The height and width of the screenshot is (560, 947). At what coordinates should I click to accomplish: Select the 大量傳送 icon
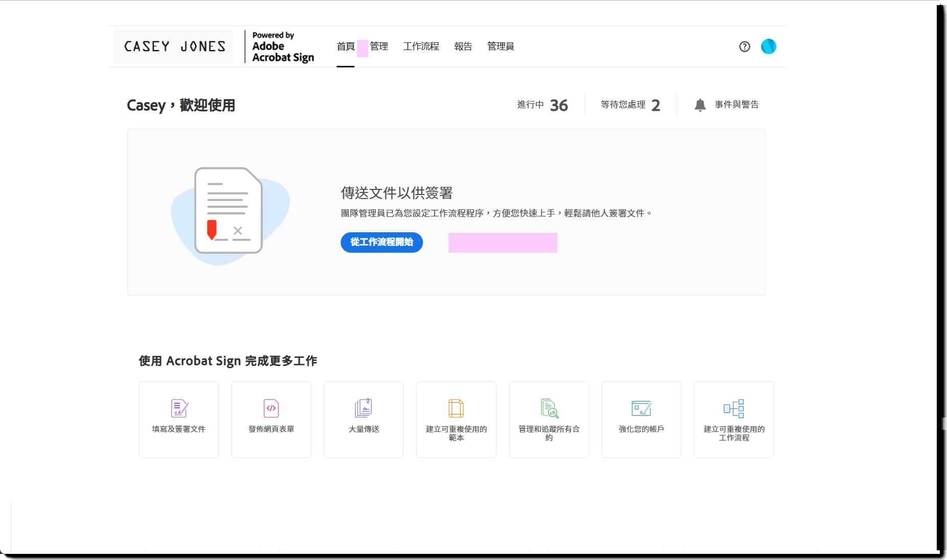point(364,408)
